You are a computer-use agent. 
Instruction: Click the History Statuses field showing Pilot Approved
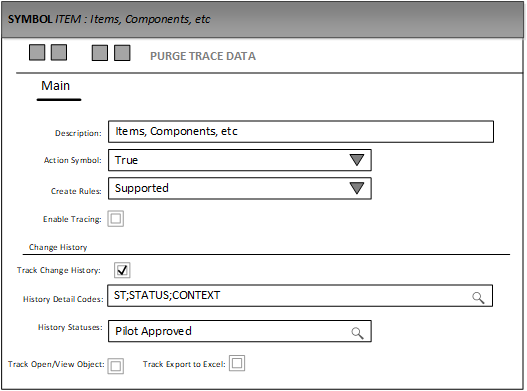coord(240,331)
